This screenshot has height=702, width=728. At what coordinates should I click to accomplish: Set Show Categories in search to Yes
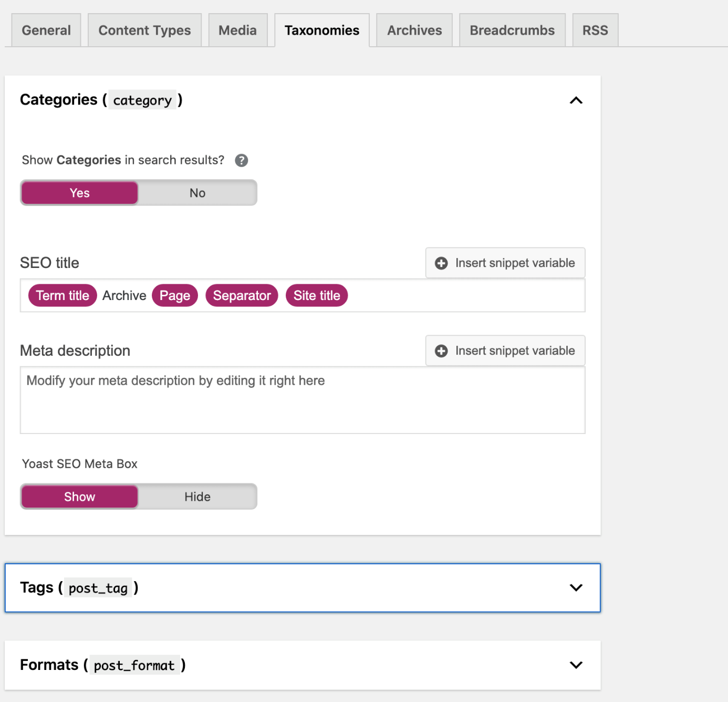pyautogui.click(x=80, y=193)
